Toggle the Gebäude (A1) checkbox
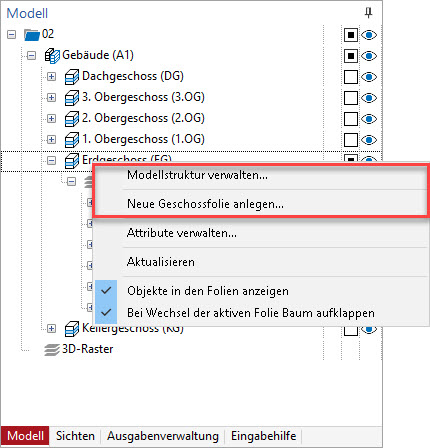Viewport: 430px width, 448px height. (x=351, y=56)
